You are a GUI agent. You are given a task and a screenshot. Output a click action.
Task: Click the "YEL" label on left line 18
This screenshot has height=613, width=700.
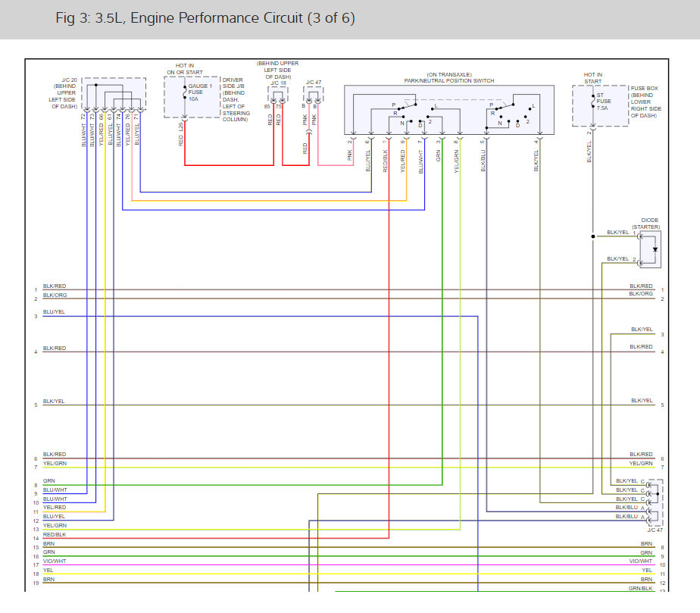coord(48,570)
